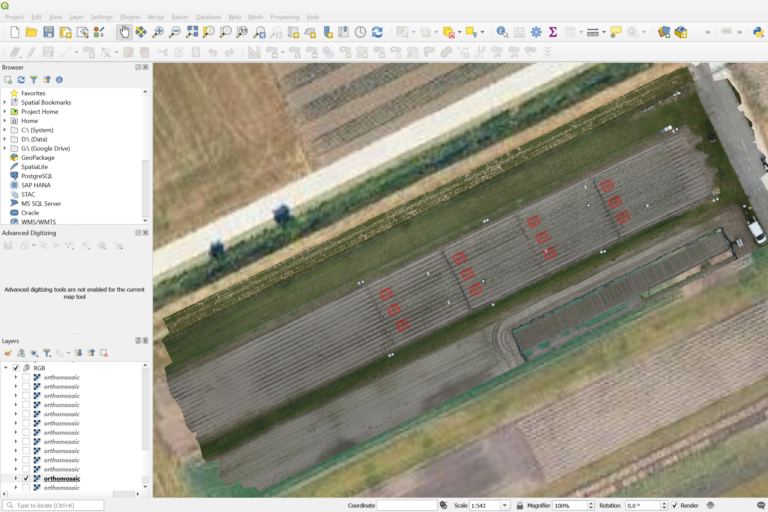Viewport: 768px width, 512px height.
Task: Open the Scale dropdown in status bar
Action: pyautogui.click(x=505, y=506)
